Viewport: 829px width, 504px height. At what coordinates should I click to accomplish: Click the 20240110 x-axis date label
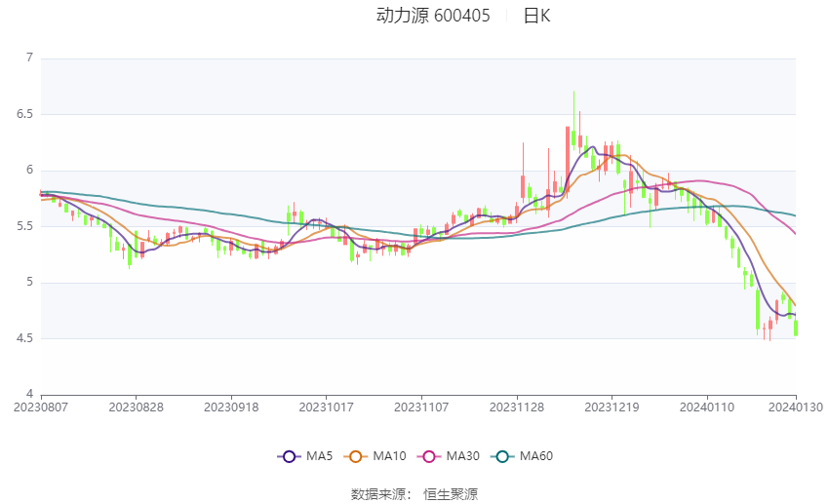[x=707, y=407]
